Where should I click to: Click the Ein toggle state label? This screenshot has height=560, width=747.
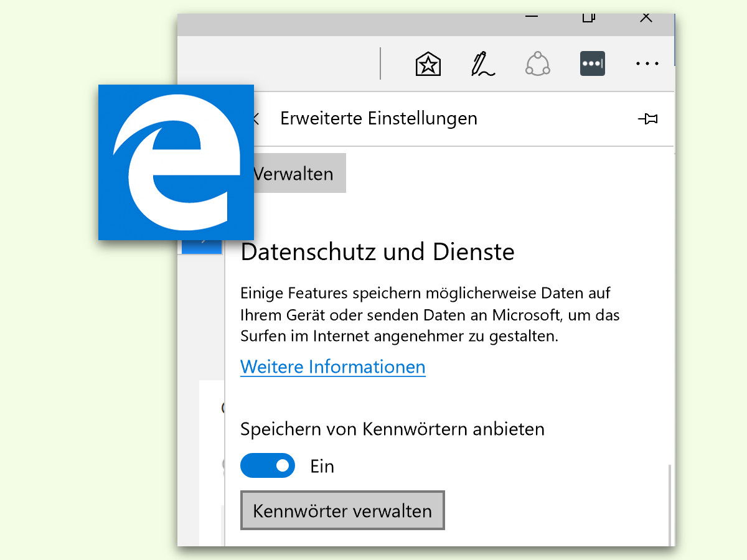coord(322,466)
